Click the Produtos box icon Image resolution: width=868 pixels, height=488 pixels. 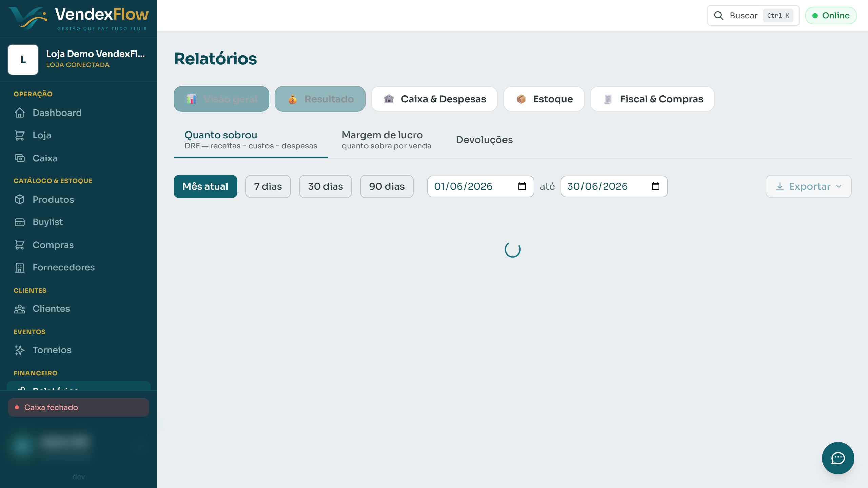pos(20,200)
